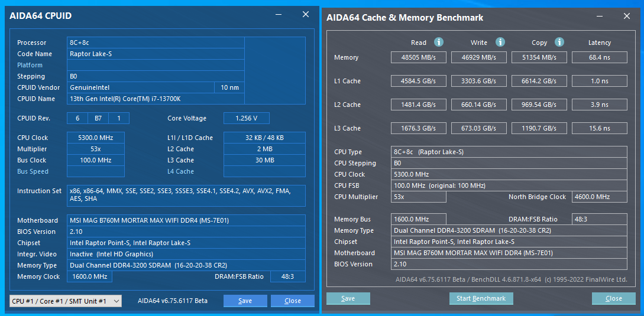Viewport: 644px width, 316px height.
Task: Minimize the Cache & Memory Benchmark window
Action: [600, 17]
